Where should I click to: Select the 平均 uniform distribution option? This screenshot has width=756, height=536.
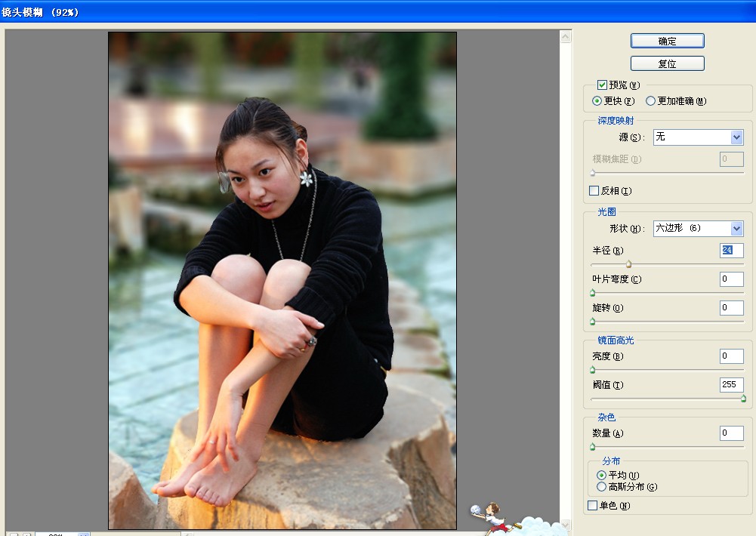click(601, 476)
